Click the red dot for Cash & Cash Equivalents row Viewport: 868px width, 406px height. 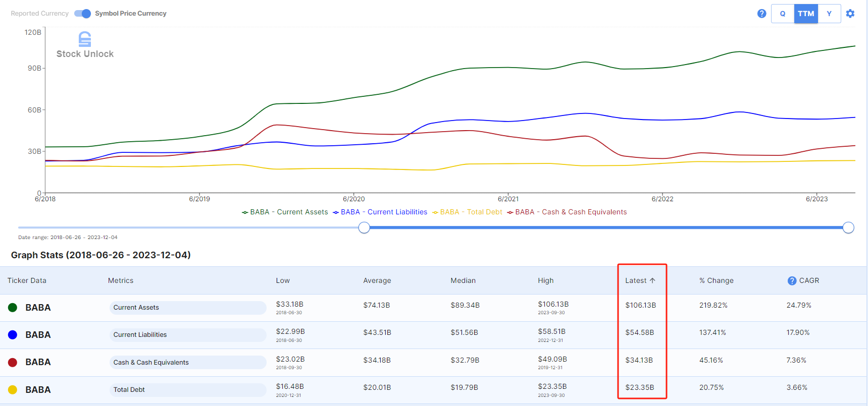(x=13, y=362)
